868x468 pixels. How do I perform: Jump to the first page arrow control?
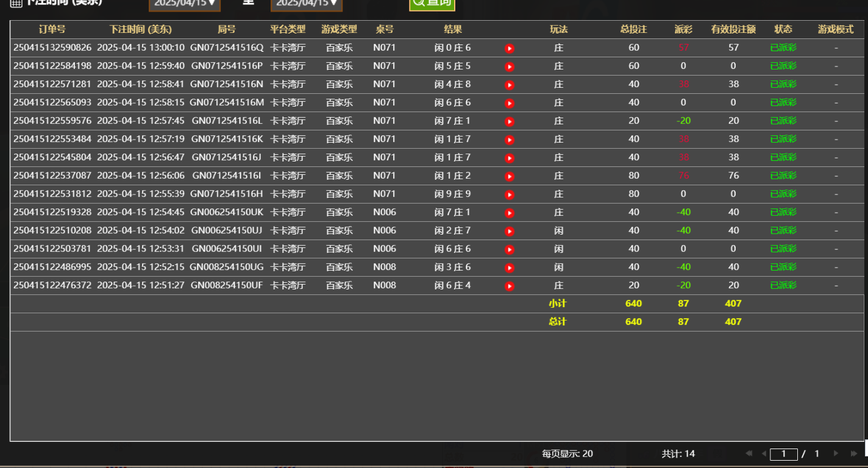(749, 453)
